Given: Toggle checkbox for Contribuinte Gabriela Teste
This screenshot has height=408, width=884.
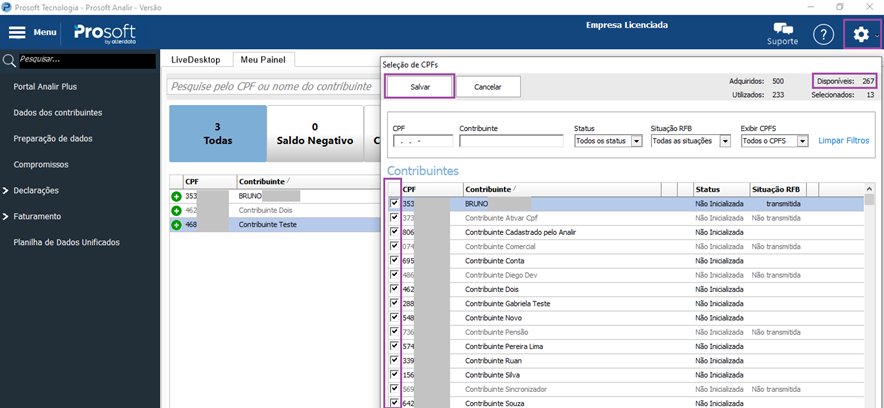Looking at the screenshot, I should pos(395,303).
